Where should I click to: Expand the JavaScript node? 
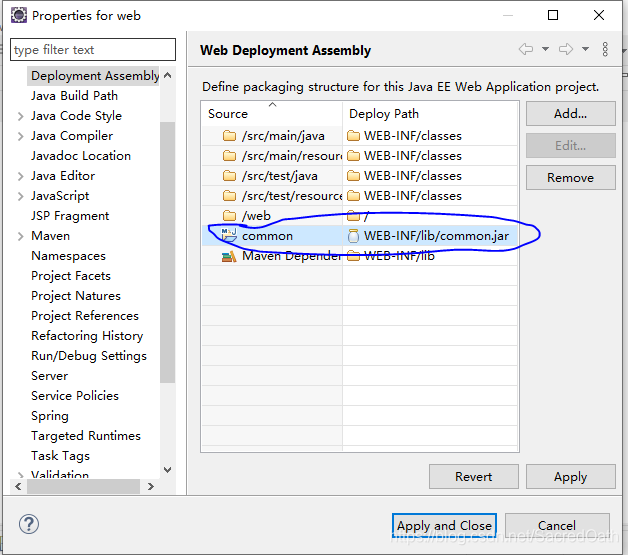(x=20, y=196)
